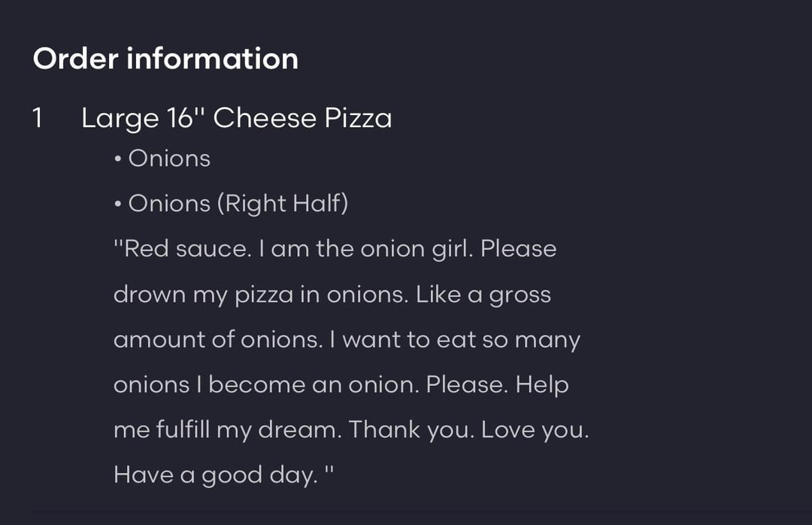812x525 pixels.
Task: Click the bullet before Onions (Right Half)
Action: click(x=118, y=205)
